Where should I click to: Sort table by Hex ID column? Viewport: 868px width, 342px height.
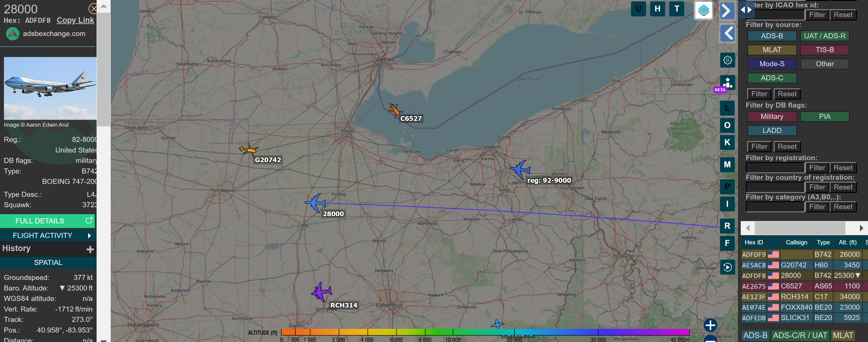pyautogui.click(x=754, y=242)
